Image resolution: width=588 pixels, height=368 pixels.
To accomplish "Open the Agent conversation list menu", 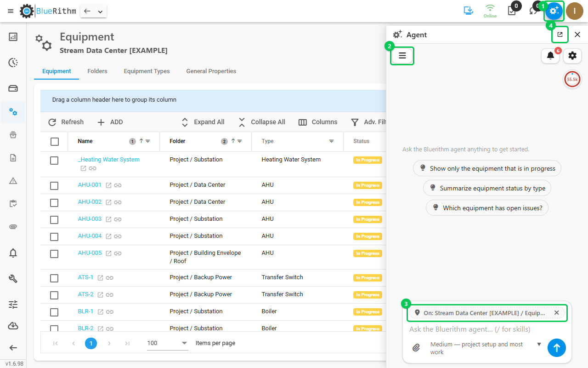I will tap(402, 56).
